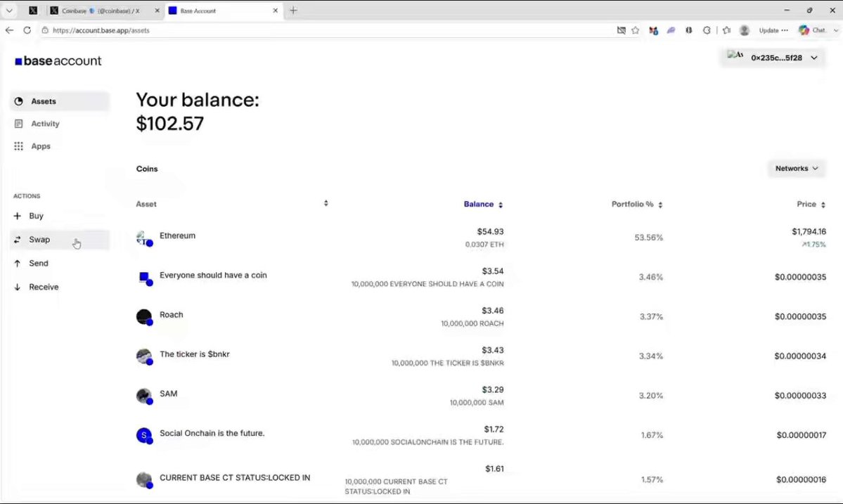Click the down arrow icon beside Receive
Screen dimensions: 843x504
pos(17,287)
